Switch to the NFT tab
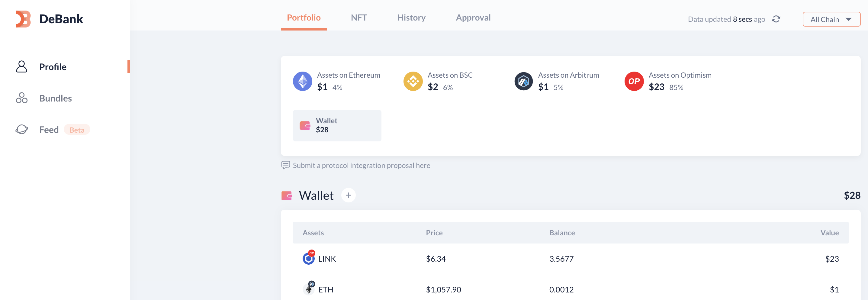Image resolution: width=868 pixels, height=300 pixels. click(358, 18)
